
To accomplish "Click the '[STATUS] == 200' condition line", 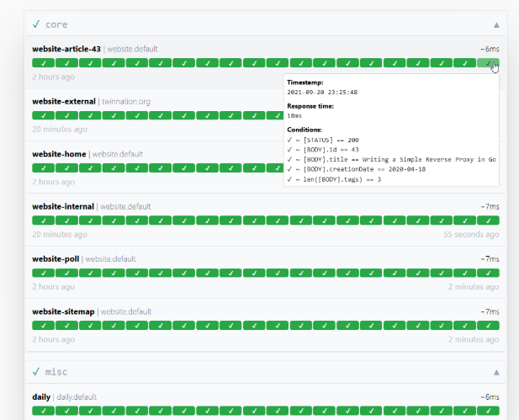I will pyautogui.click(x=323, y=140).
